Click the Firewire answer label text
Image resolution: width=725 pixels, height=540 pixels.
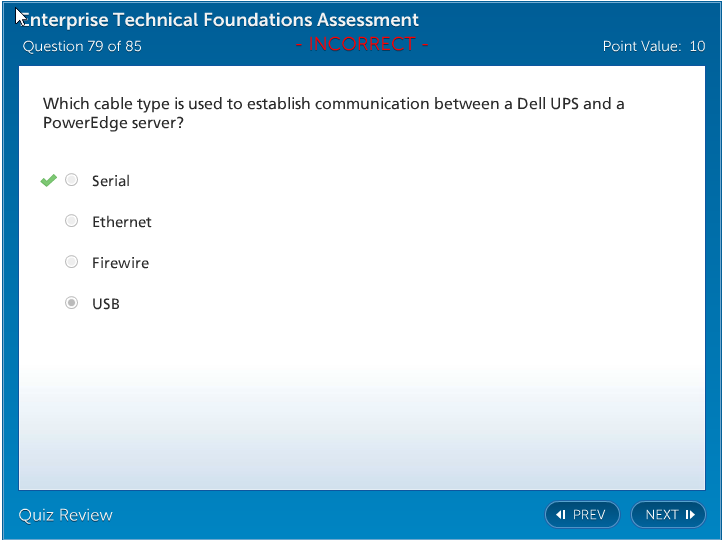coord(120,263)
